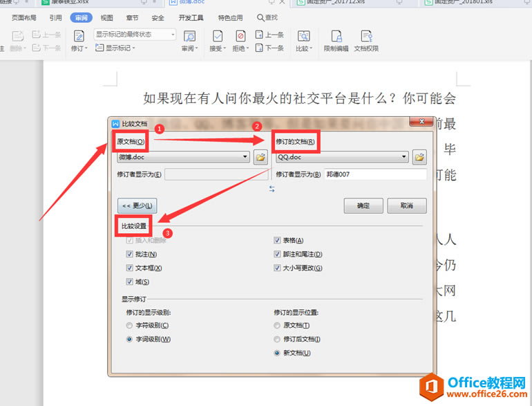Select the active 审阅 ribbon tab
This screenshot has width=532, height=406.
pos(81,18)
